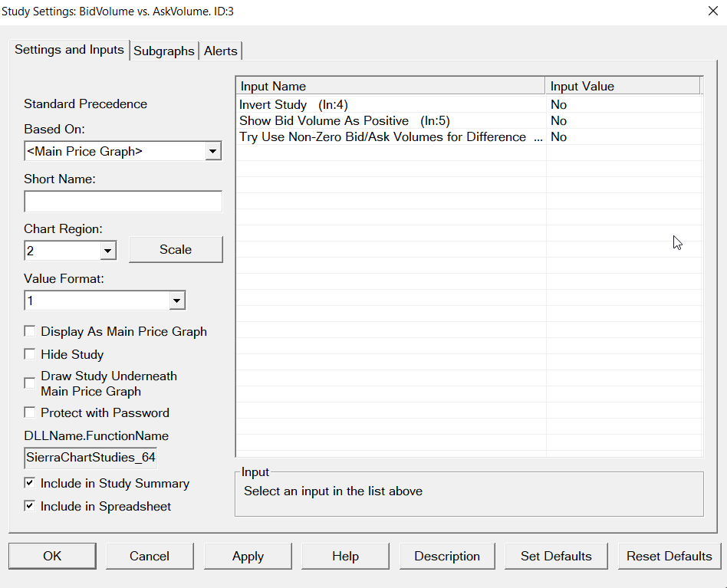Expand the Based On dropdown arrow
The image size is (727, 588).
tap(213, 151)
